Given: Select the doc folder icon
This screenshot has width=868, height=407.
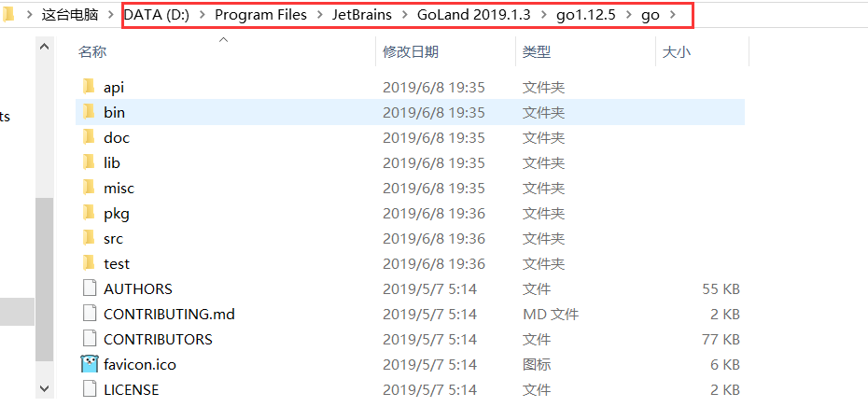Looking at the screenshot, I should coord(89,137).
